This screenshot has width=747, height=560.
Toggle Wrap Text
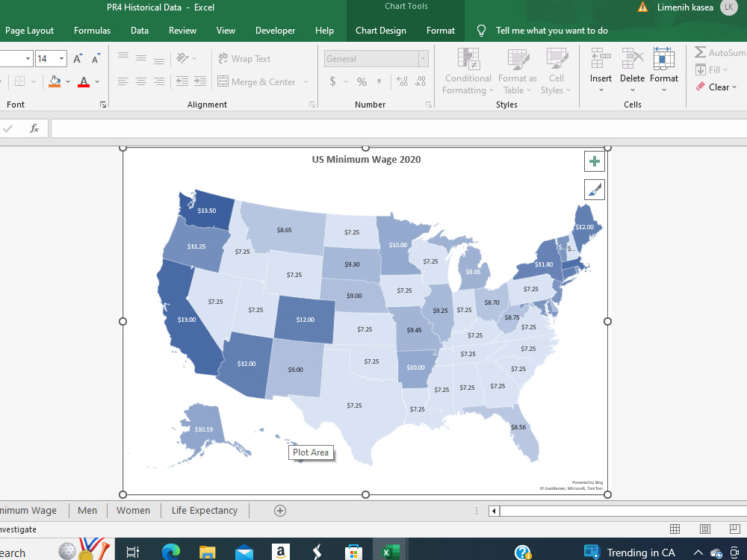244,58
